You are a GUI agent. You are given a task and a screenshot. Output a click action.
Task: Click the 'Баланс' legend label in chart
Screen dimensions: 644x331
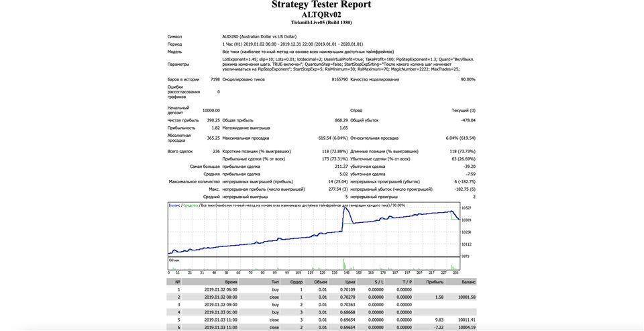pyautogui.click(x=174, y=205)
